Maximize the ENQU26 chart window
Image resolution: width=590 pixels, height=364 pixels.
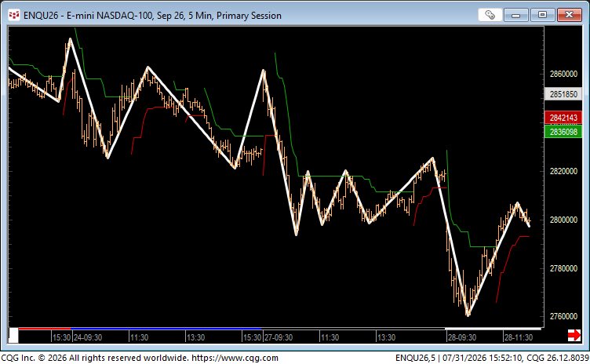pos(542,15)
